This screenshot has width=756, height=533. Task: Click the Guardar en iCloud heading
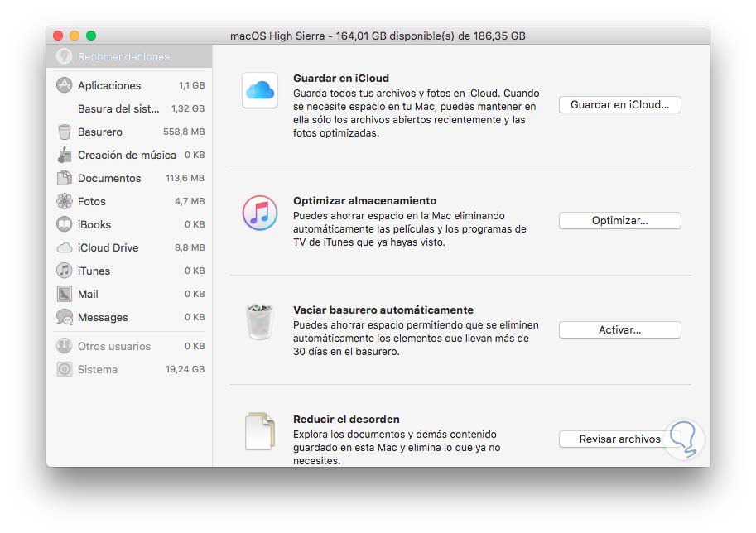coord(341,78)
